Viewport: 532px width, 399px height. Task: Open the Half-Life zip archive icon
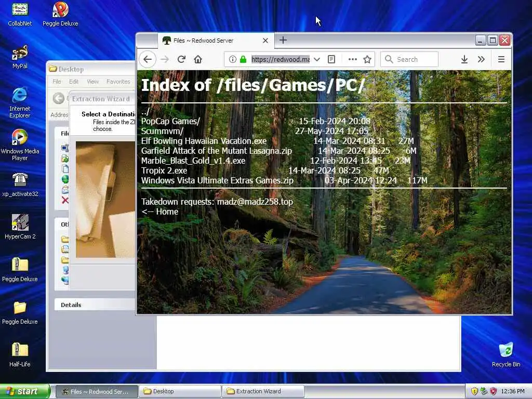pyautogui.click(x=20, y=354)
